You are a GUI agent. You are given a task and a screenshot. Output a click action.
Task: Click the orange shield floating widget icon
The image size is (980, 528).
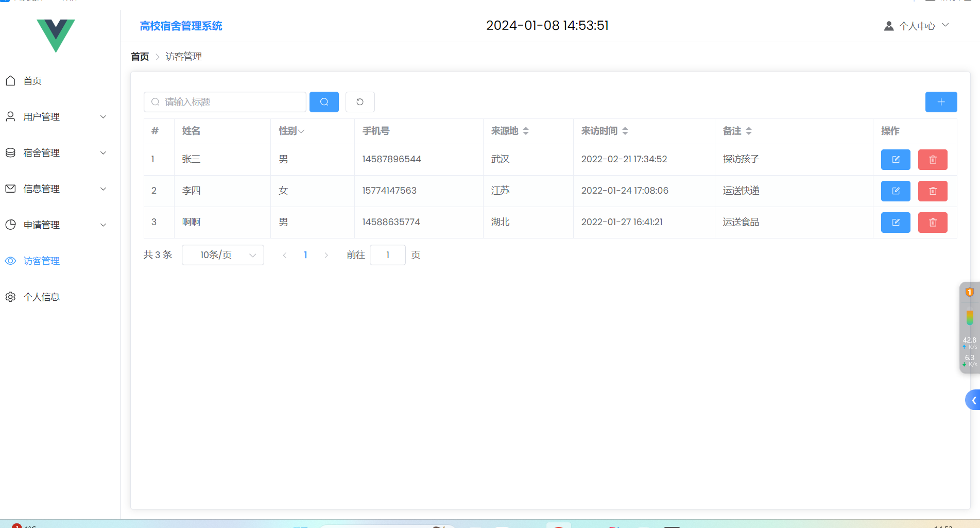pyautogui.click(x=969, y=292)
